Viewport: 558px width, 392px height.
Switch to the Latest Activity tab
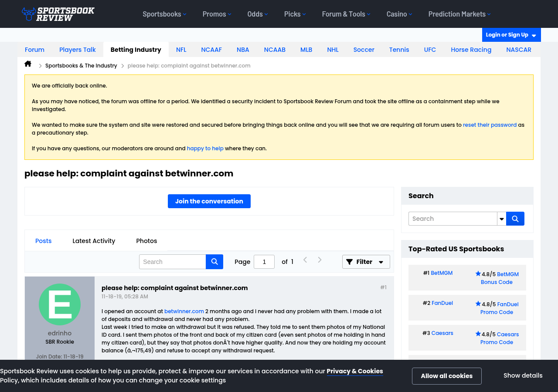click(x=94, y=241)
